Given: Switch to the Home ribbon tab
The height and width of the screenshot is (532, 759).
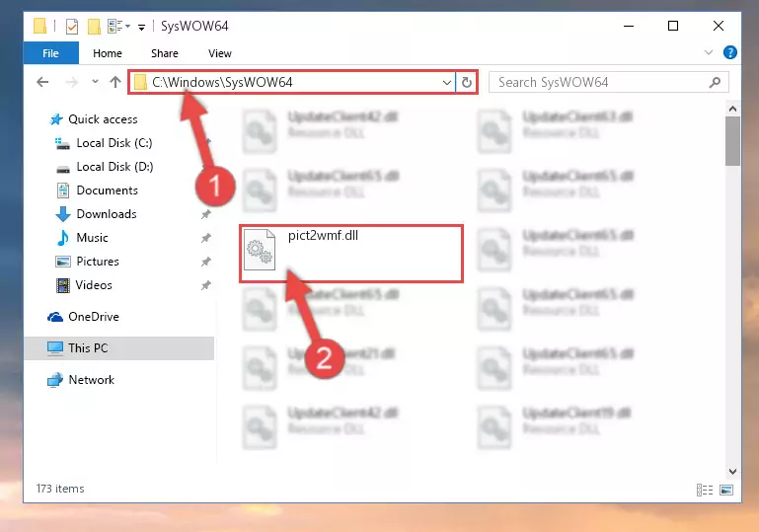Looking at the screenshot, I should pyautogui.click(x=108, y=53).
